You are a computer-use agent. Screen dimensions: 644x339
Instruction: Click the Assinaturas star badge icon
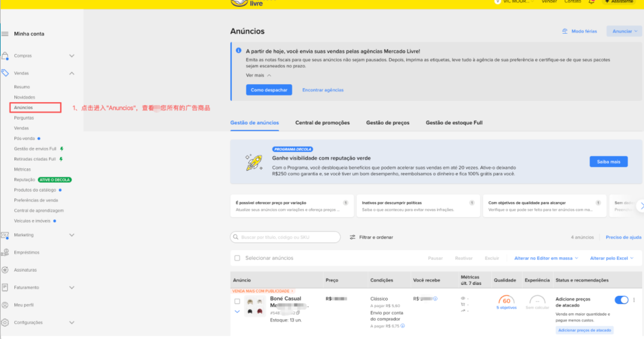pos(5,270)
